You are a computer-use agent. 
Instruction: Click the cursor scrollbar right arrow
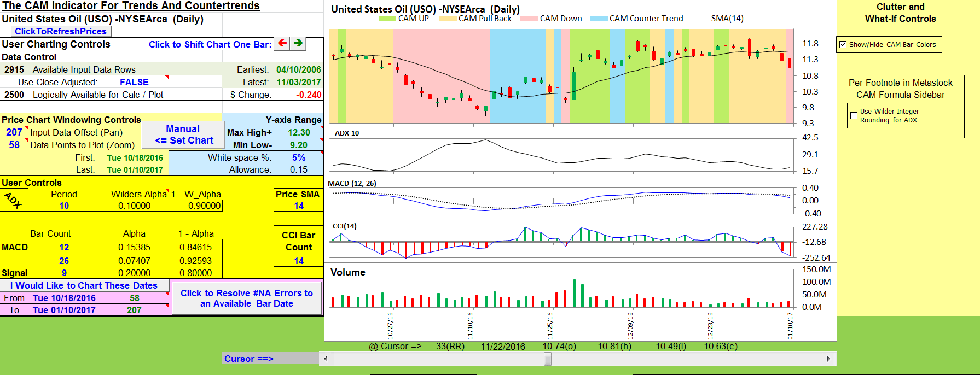click(x=829, y=359)
